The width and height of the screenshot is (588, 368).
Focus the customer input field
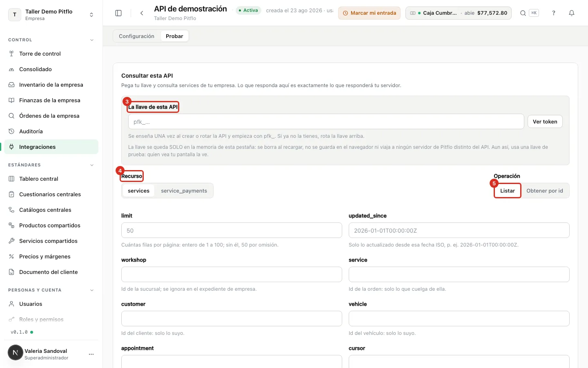pos(232,319)
